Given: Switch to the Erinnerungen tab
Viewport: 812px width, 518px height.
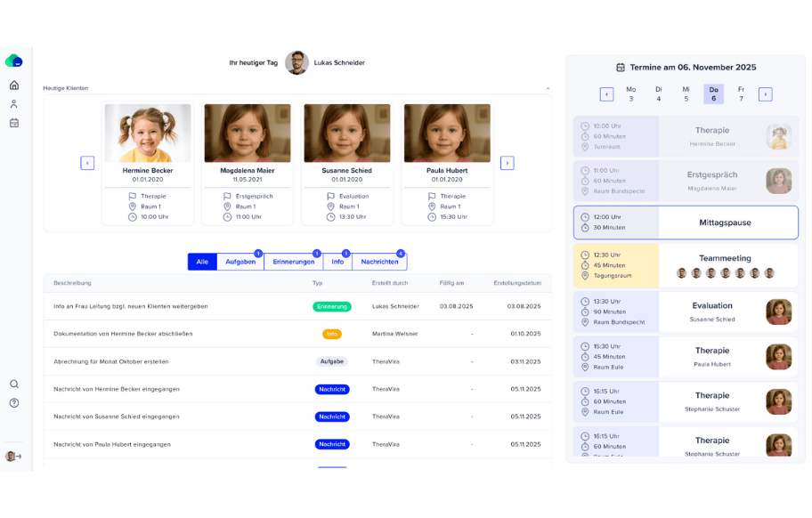Looking at the screenshot, I should pos(293,262).
